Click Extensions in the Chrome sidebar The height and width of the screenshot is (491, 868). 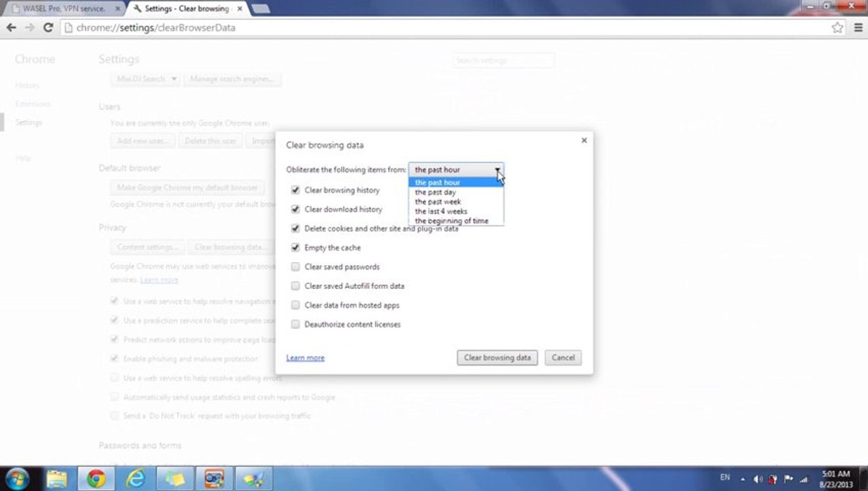pos(33,104)
